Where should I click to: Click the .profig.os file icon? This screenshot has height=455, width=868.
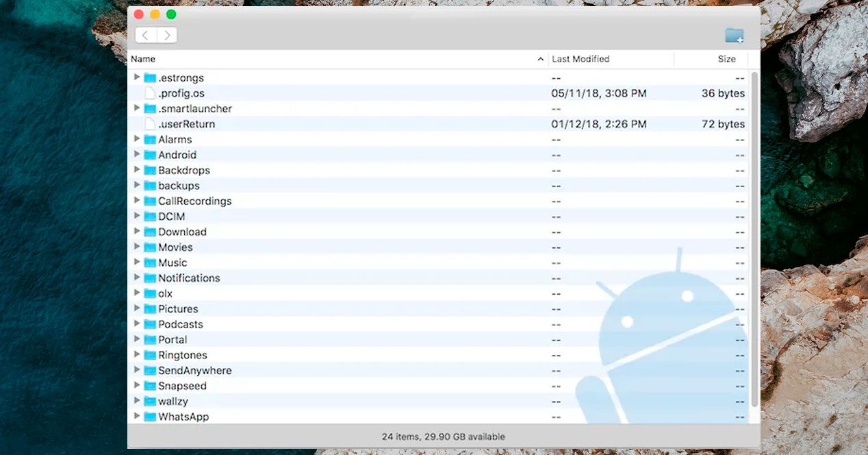point(150,93)
